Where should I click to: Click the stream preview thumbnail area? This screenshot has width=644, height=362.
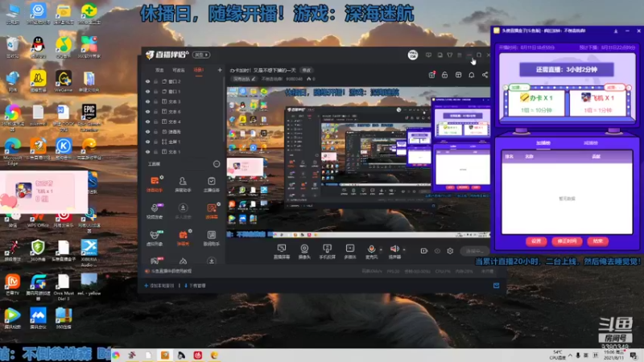[x=358, y=162]
